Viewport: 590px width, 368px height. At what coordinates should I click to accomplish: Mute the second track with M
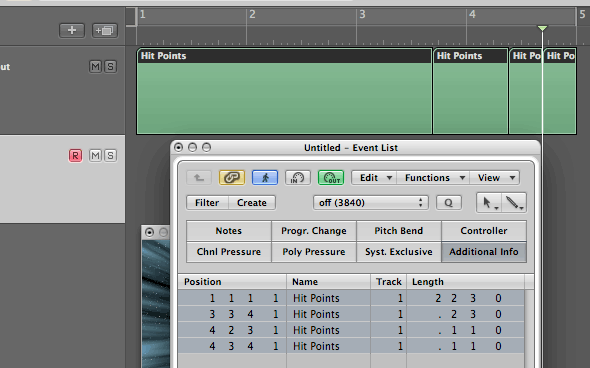coord(95,155)
